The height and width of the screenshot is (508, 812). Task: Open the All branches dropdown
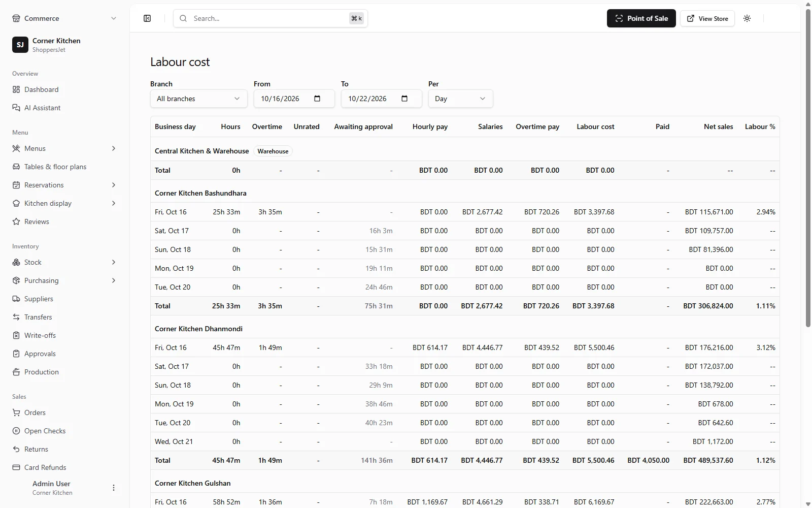click(198, 99)
